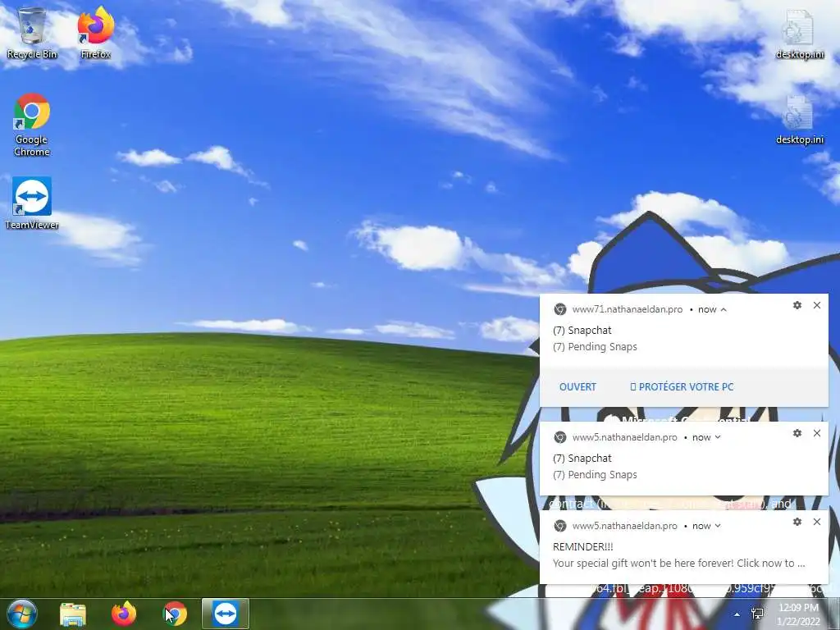Open the network status tray icon
840x630 pixels.
(x=757, y=614)
